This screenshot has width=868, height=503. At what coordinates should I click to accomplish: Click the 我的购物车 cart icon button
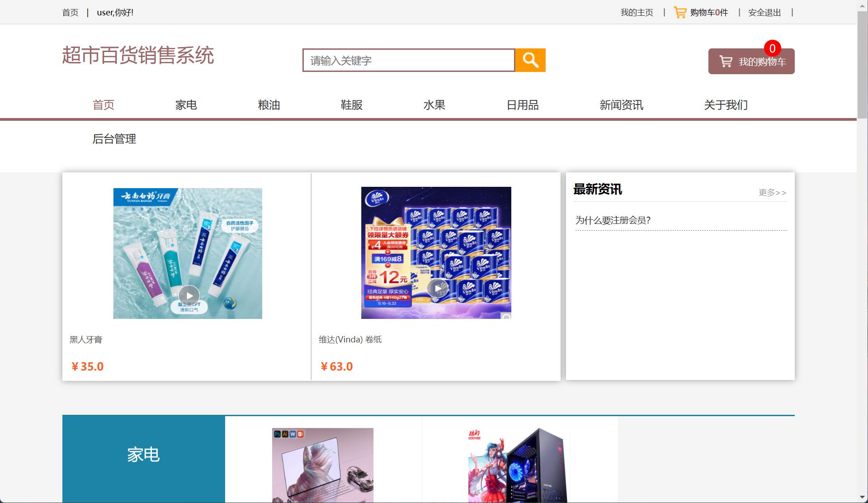(x=726, y=61)
